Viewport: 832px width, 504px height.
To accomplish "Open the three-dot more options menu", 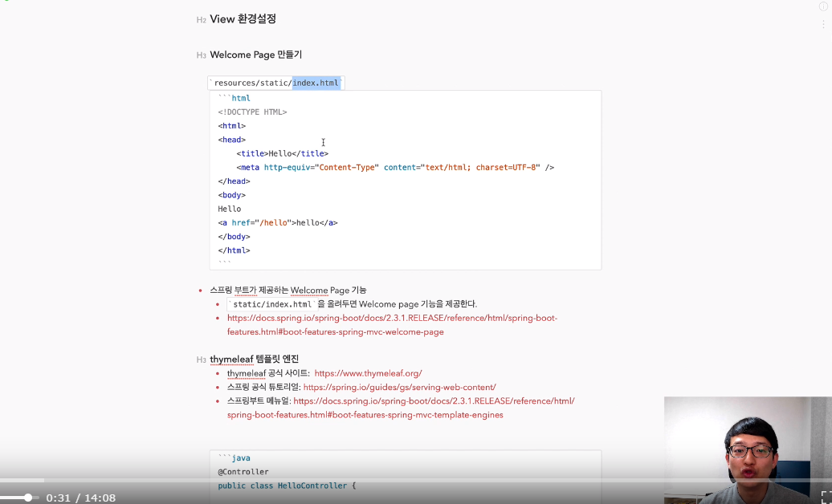I will click(823, 24).
